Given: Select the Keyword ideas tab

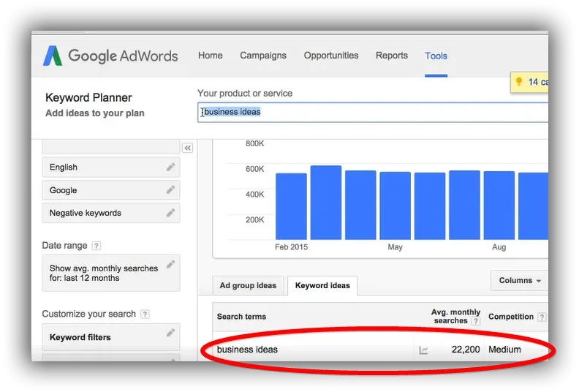Looking at the screenshot, I should coord(322,286).
